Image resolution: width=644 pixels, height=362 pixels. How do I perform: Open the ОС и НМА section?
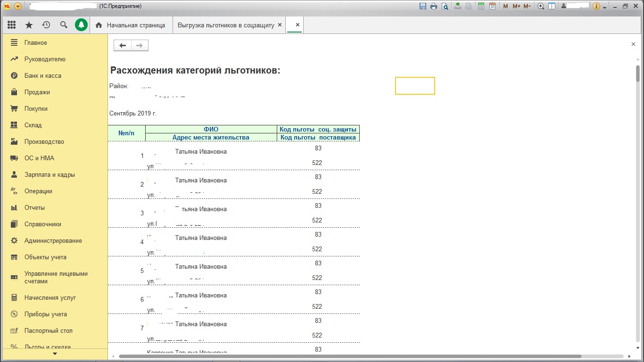[x=54, y=158]
